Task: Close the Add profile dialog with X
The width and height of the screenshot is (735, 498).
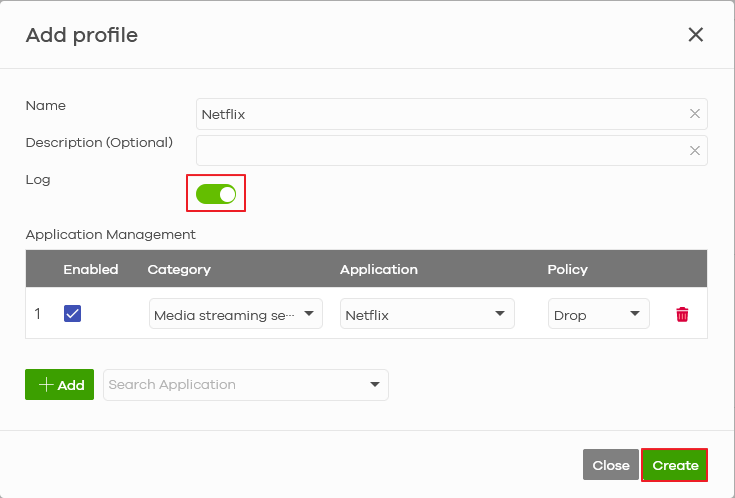Action: pos(696,35)
